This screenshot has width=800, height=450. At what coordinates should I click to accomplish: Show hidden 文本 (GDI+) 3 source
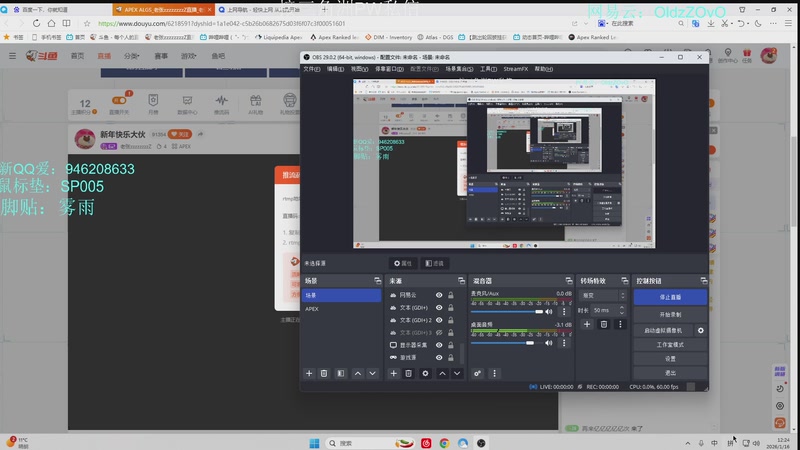(x=439, y=333)
